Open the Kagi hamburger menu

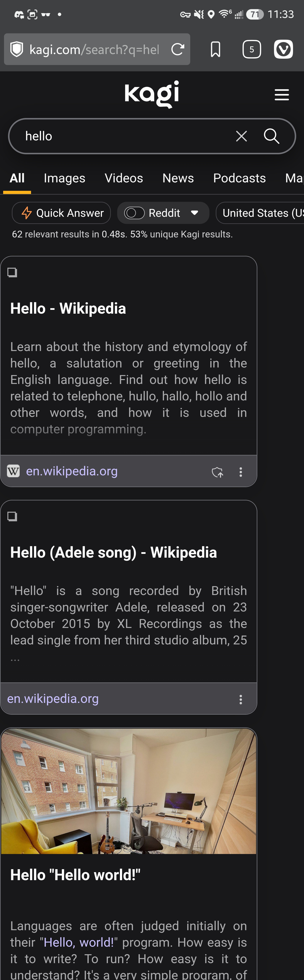[282, 95]
